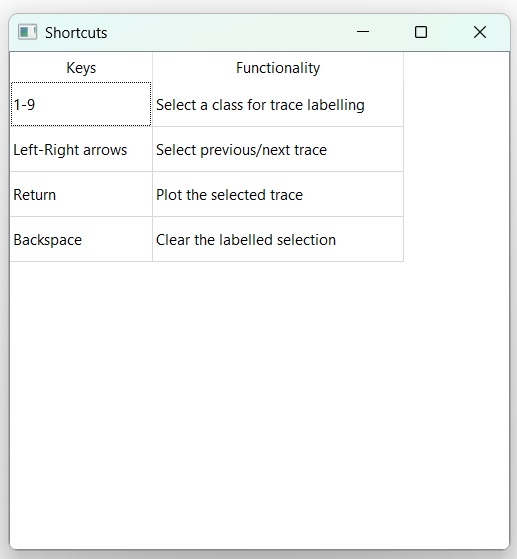Click the Keys column header

pos(81,67)
